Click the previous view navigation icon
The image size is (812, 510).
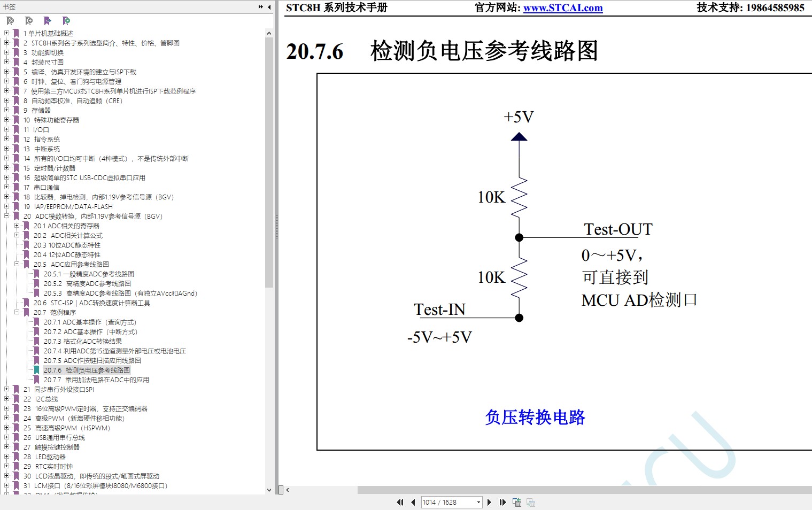517,502
